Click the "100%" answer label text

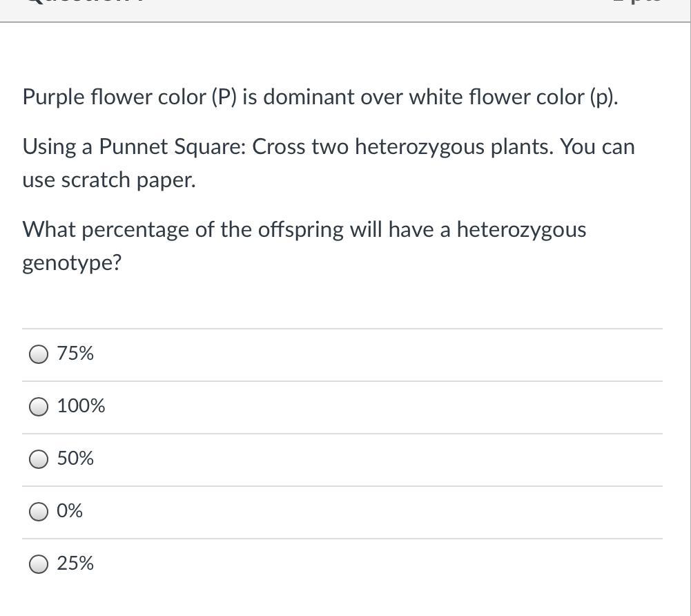[x=81, y=406]
